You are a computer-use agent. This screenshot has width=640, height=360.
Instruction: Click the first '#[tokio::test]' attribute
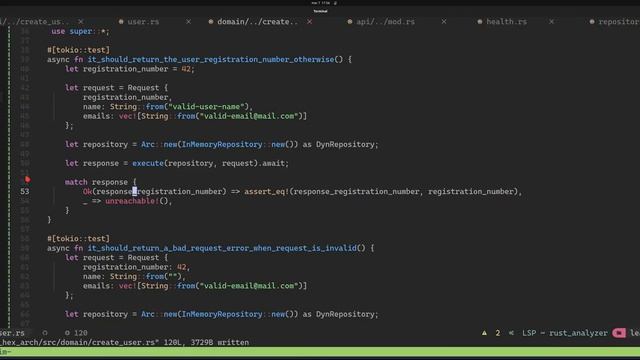[x=78, y=50]
